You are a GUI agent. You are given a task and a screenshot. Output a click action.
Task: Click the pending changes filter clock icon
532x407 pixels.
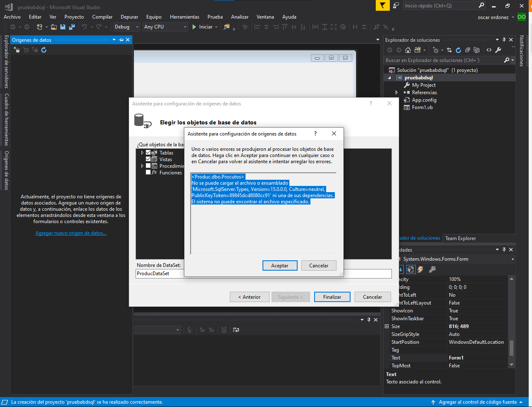(436, 50)
